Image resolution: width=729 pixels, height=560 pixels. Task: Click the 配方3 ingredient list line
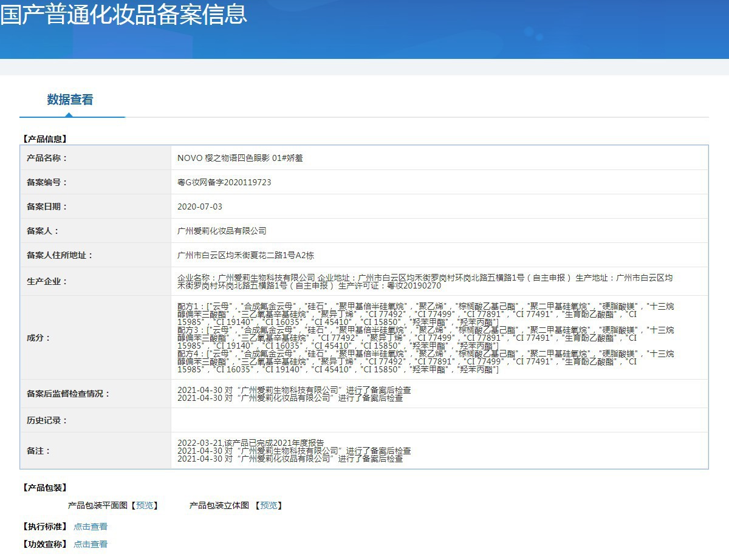[425, 338]
